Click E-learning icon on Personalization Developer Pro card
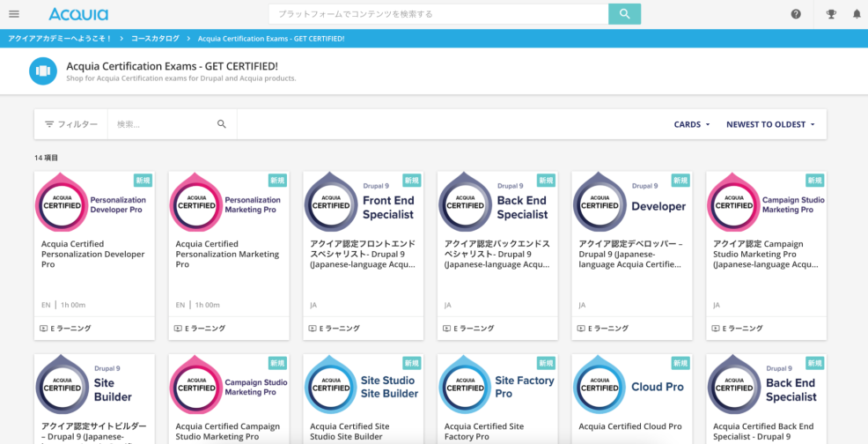868x444 pixels. pyautogui.click(x=43, y=328)
